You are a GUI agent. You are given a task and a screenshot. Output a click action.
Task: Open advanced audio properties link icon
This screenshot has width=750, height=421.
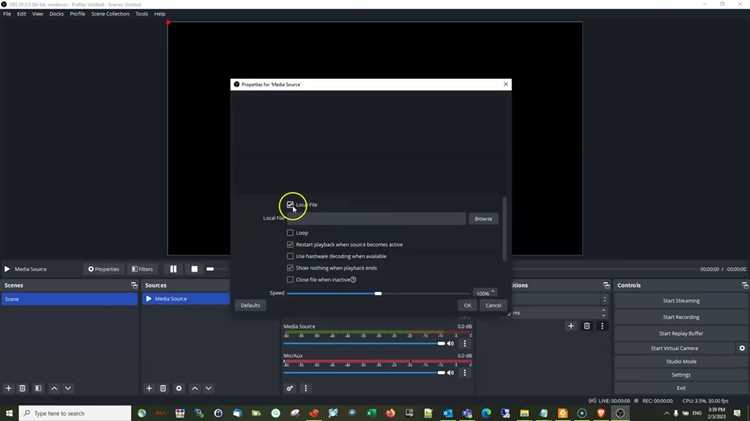[x=290, y=388]
